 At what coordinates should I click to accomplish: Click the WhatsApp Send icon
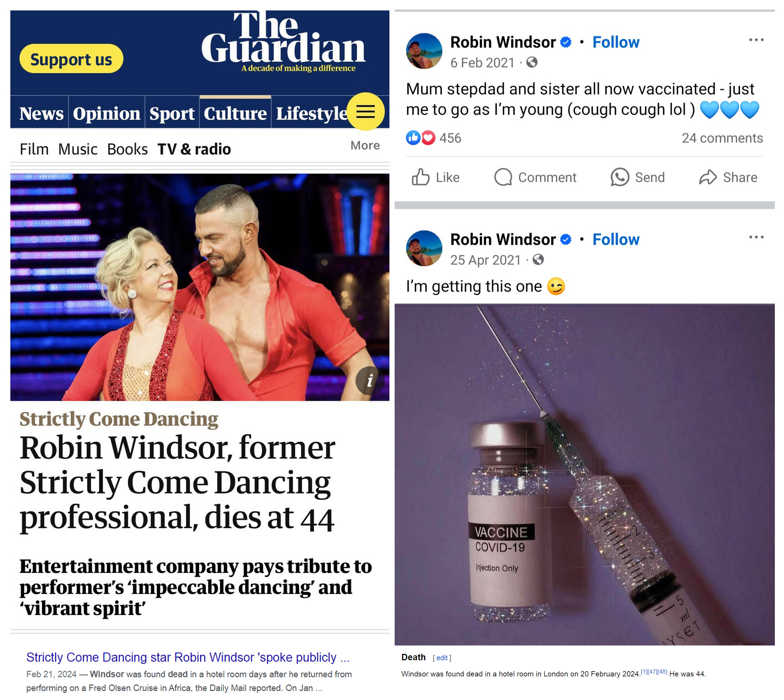coord(619,177)
